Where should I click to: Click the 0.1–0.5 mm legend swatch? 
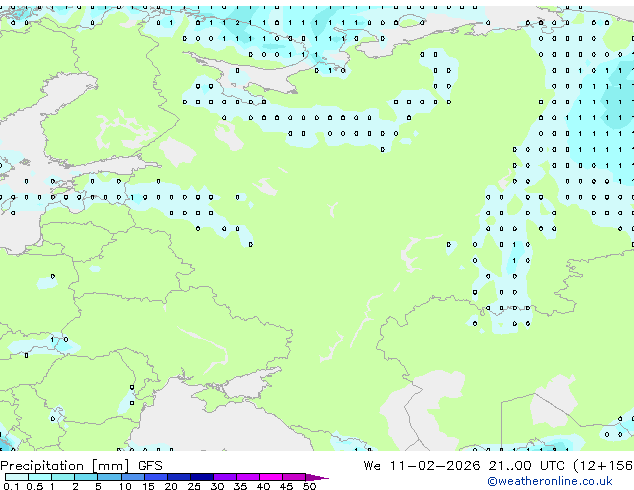coord(17,477)
